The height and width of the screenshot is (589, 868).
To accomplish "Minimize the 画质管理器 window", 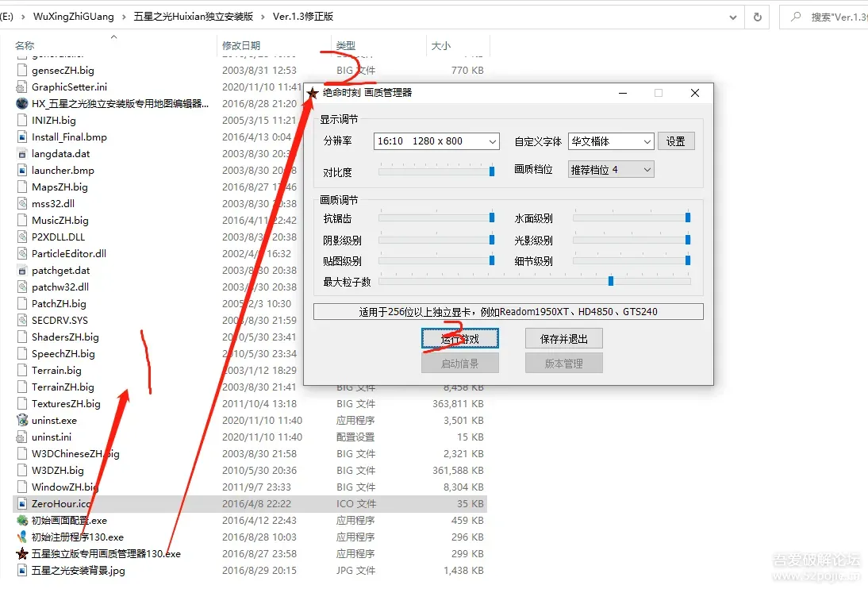I will [x=623, y=93].
